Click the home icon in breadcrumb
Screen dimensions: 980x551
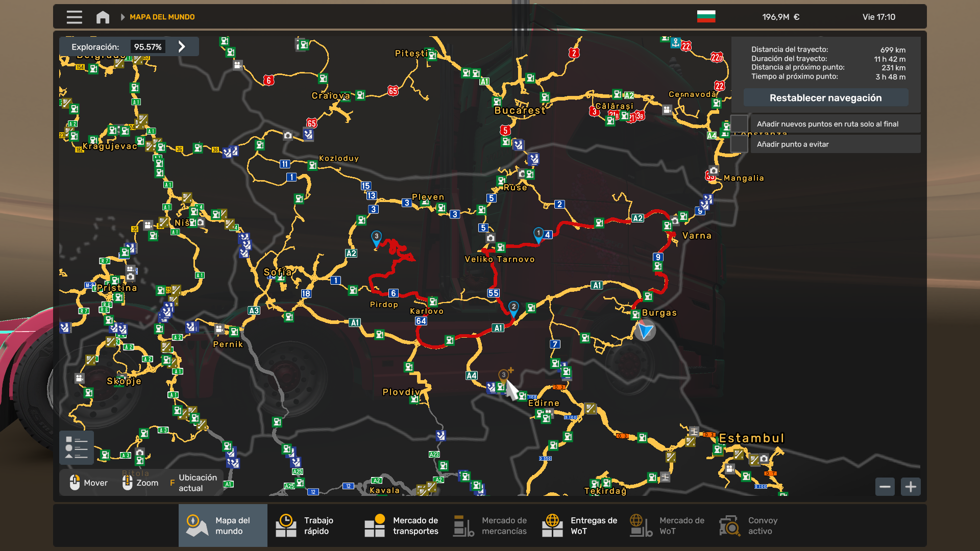coord(103,17)
